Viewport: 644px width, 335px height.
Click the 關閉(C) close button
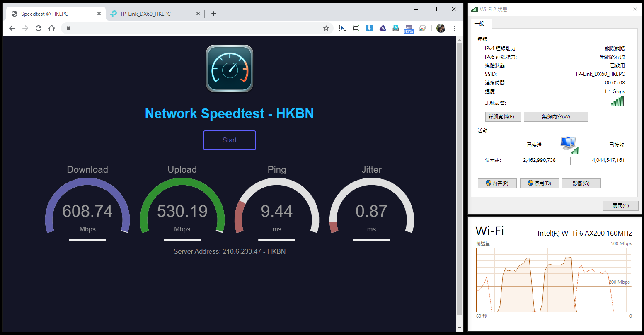tap(621, 206)
